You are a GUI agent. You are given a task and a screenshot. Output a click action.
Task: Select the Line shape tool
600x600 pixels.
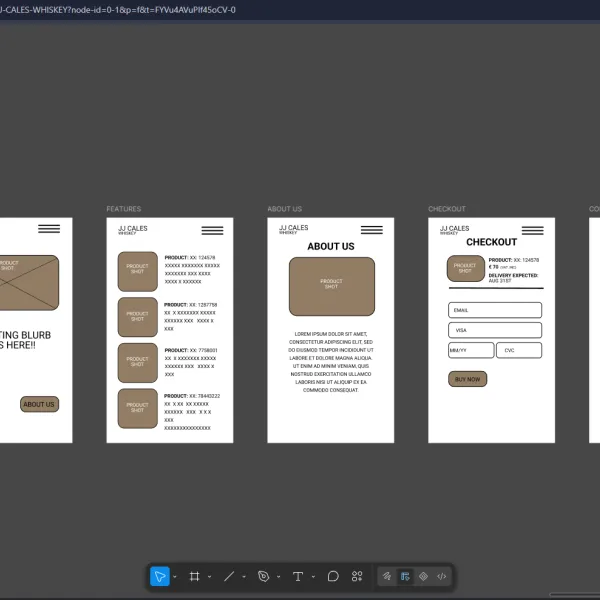229,576
